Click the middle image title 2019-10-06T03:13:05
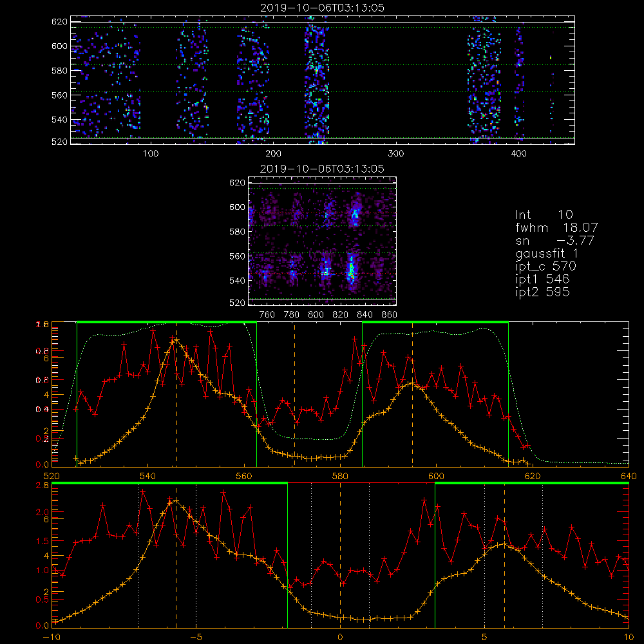The image size is (644, 644). [x=322, y=169]
